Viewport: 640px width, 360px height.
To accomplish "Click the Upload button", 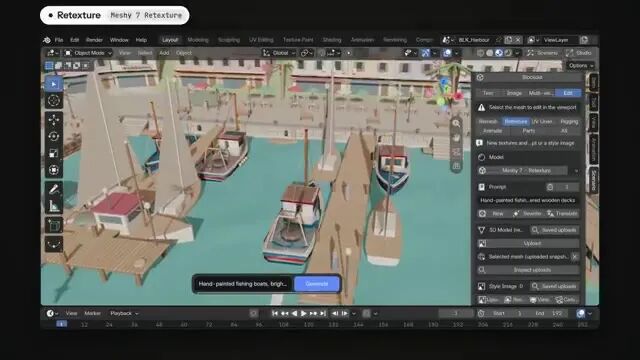I will coord(528,243).
